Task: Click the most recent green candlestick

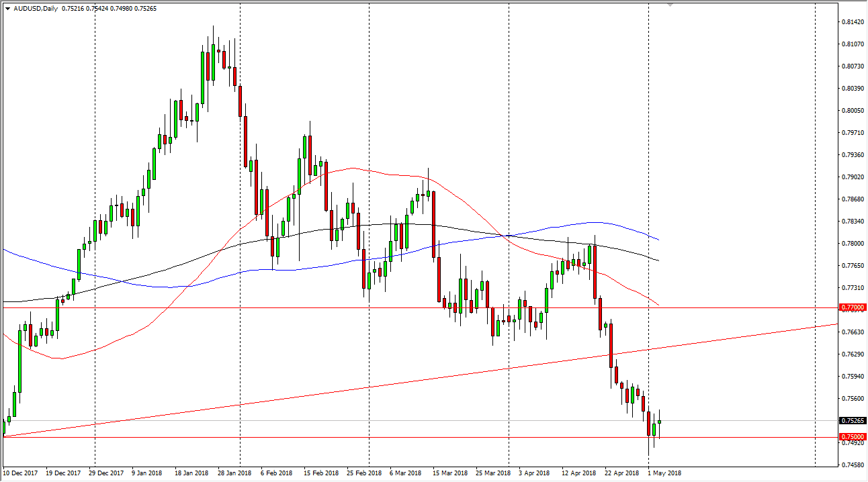Action: click(x=659, y=421)
